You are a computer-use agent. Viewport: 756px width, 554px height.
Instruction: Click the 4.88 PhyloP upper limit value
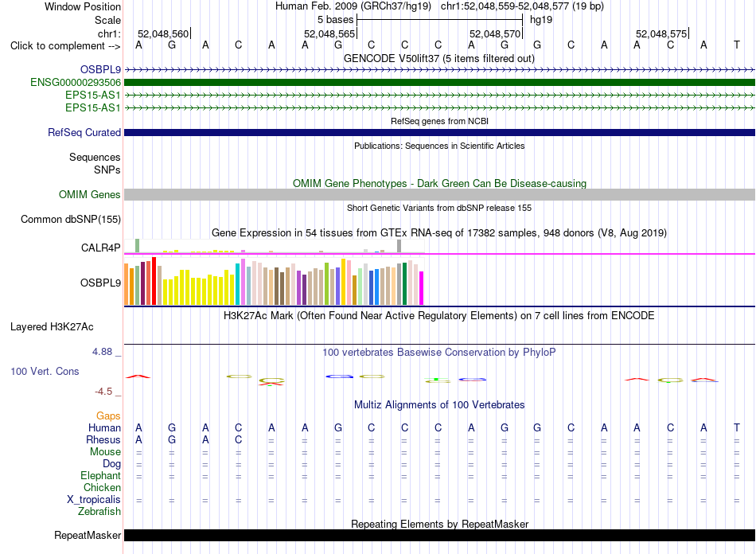pyautogui.click(x=102, y=352)
